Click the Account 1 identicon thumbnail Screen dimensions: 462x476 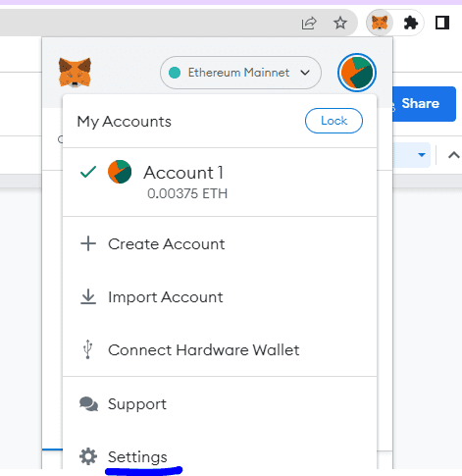120,172
